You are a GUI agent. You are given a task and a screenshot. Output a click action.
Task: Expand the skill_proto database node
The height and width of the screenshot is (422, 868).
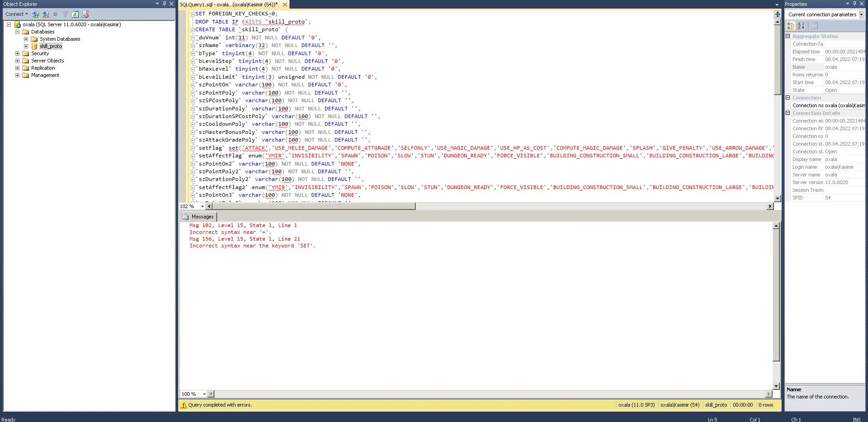[x=26, y=46]
